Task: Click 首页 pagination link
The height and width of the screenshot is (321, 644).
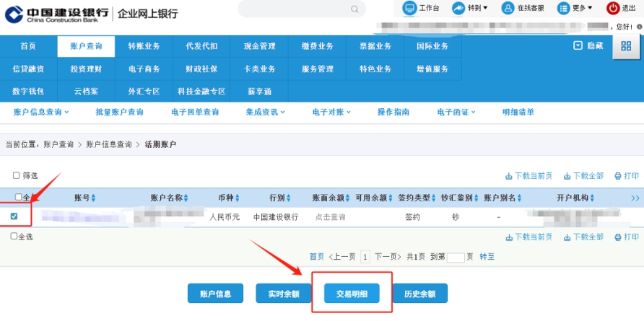Action: click(x=317, y=257)
